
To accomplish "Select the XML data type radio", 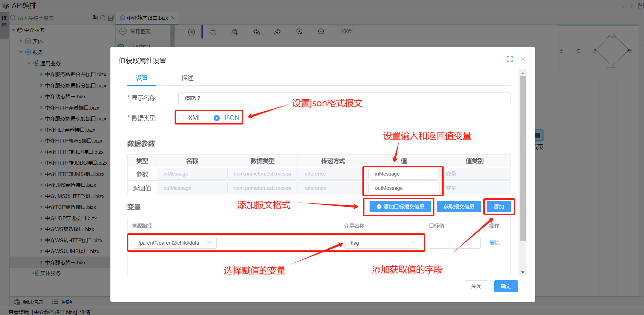I will pos(181,118).
